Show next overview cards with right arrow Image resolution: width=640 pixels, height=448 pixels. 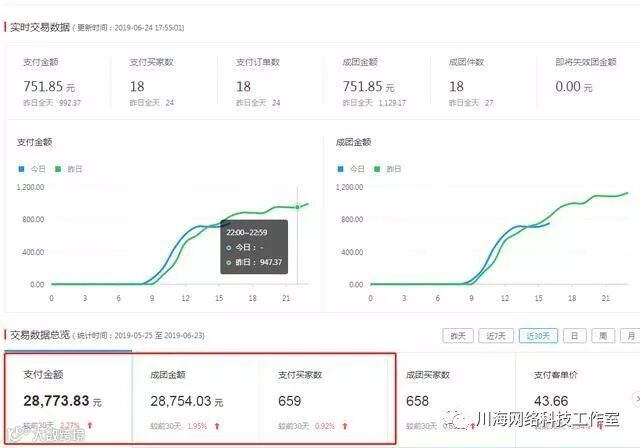coord(636,399)
